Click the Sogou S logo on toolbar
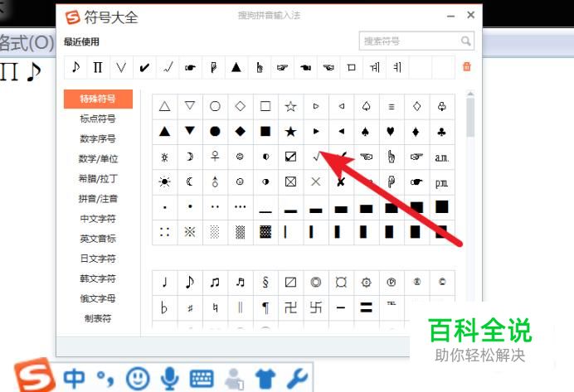Image resolution: width=574 pixels, height=392 pixels. coord(34,375)
